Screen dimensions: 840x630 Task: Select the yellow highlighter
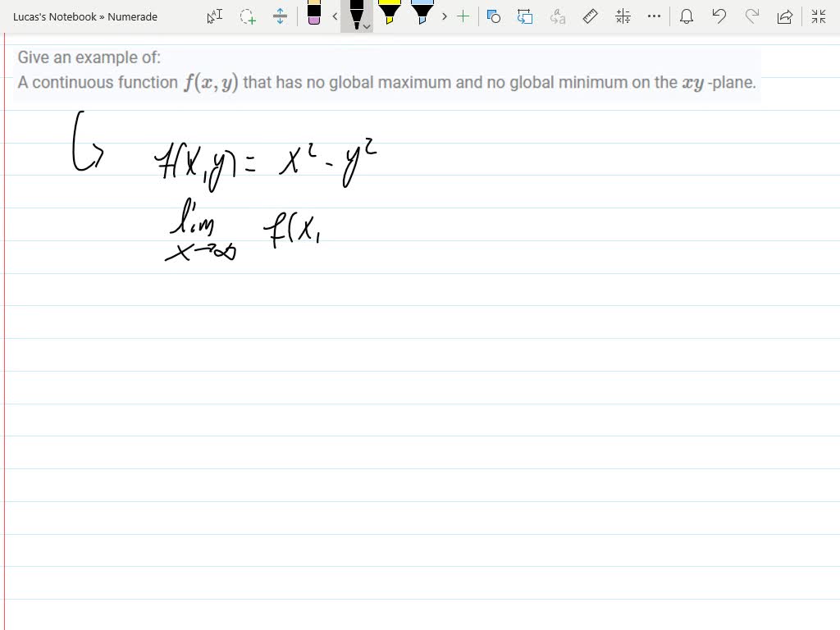[389, 15]
